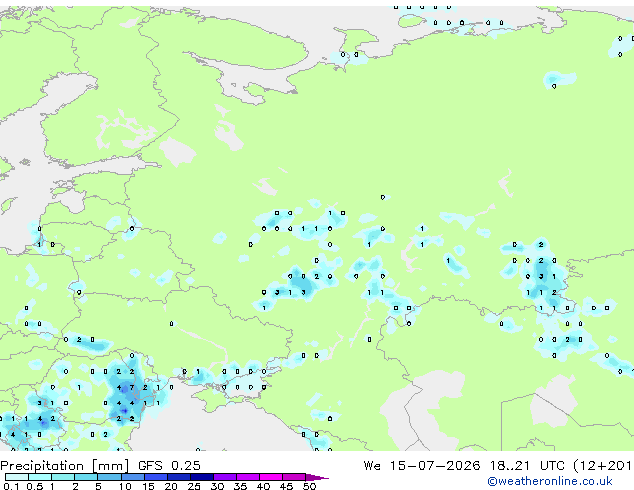
Task: Click the 0.1–0.5 mm lightest legend swatch
Action: [17, 477]
